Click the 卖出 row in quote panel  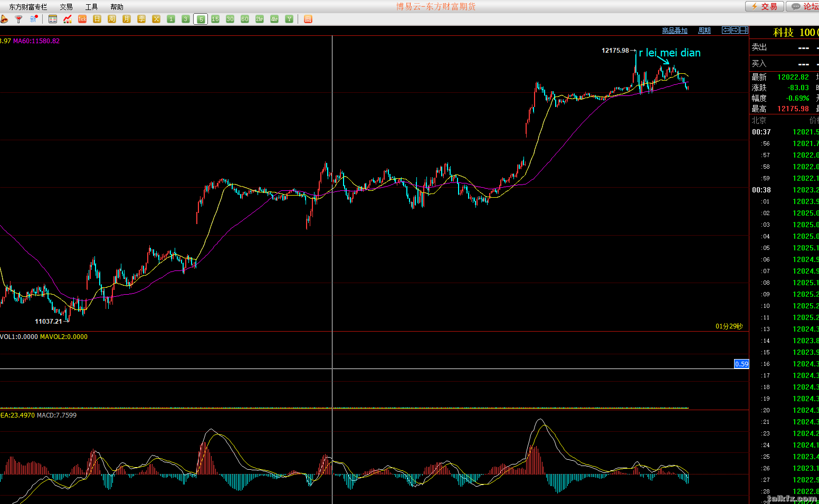pyautogui.click(x=784, y=47)
